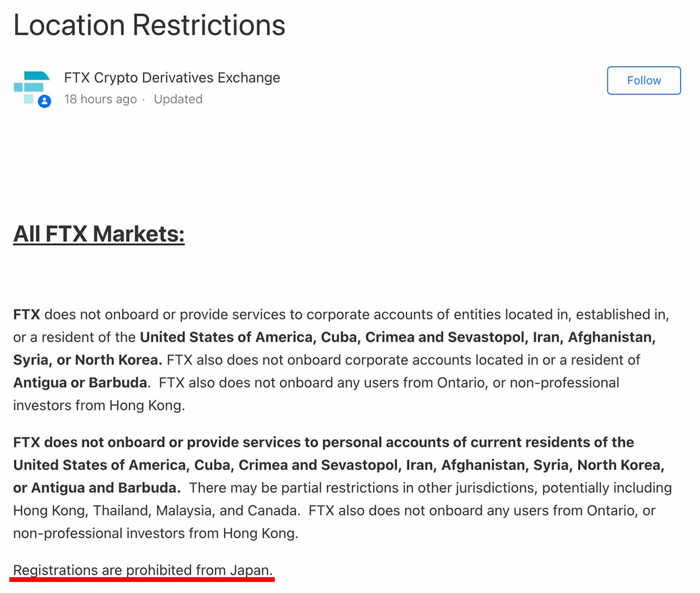
Task: Click the 'United States of America, Cuba' bold text in first paragraph
Action: [249, 337]
